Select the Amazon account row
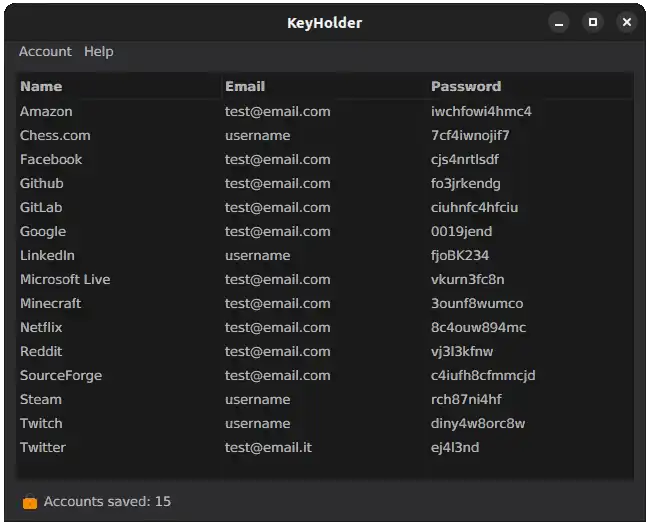This screenshot has height=526, width=648. tap(325, 112)
